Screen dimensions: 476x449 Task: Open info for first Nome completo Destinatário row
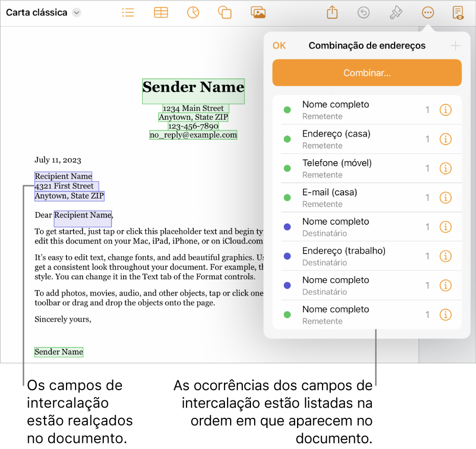445,227
